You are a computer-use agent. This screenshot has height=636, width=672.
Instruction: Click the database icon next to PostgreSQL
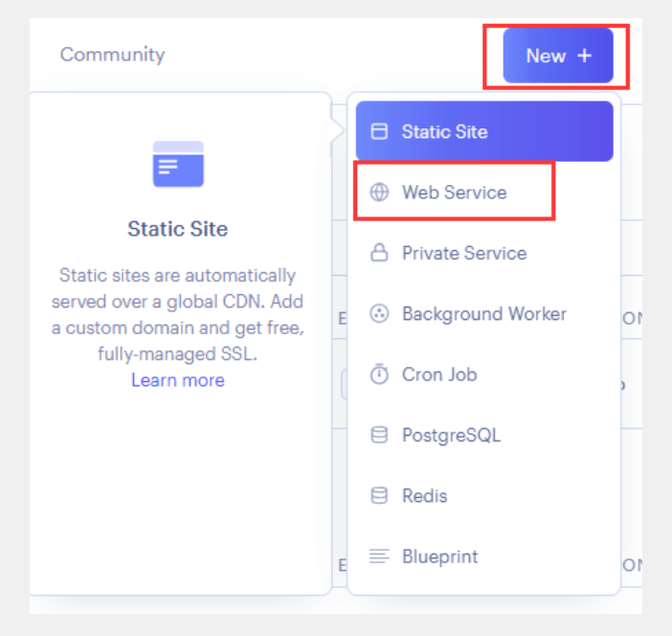tap(380, 436)
